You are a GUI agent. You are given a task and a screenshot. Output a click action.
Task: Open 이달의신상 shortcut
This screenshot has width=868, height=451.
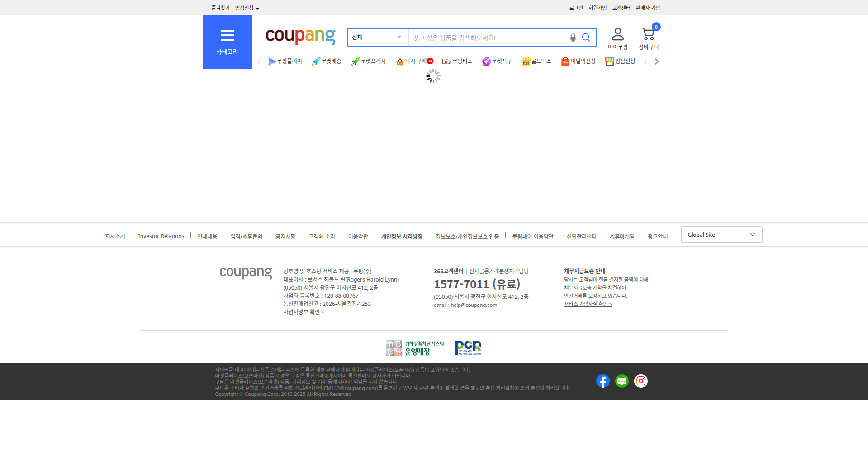pyautogui.click(x=578, y=61)
